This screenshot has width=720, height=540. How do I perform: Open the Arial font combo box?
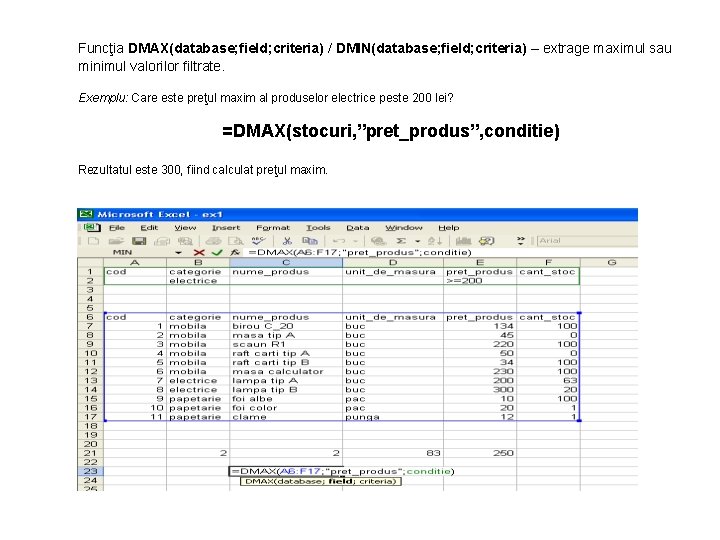(587, 241)
